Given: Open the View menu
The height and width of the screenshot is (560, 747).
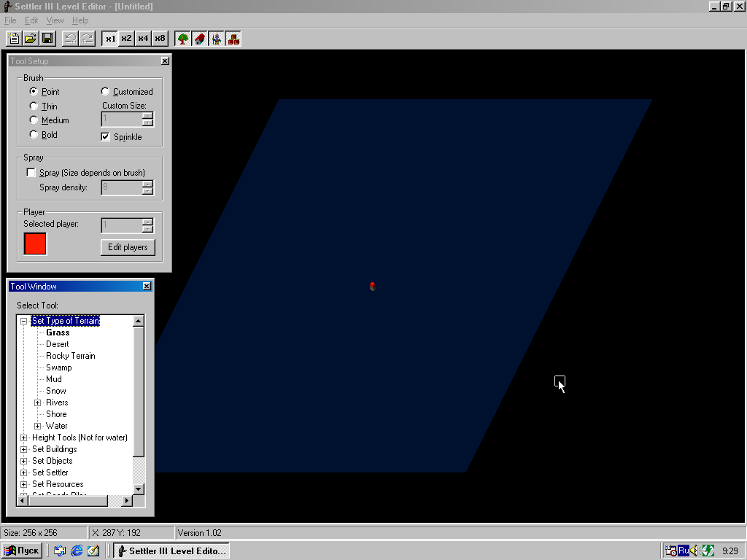Looking at the screenshot, I should (x=55, y=20).
